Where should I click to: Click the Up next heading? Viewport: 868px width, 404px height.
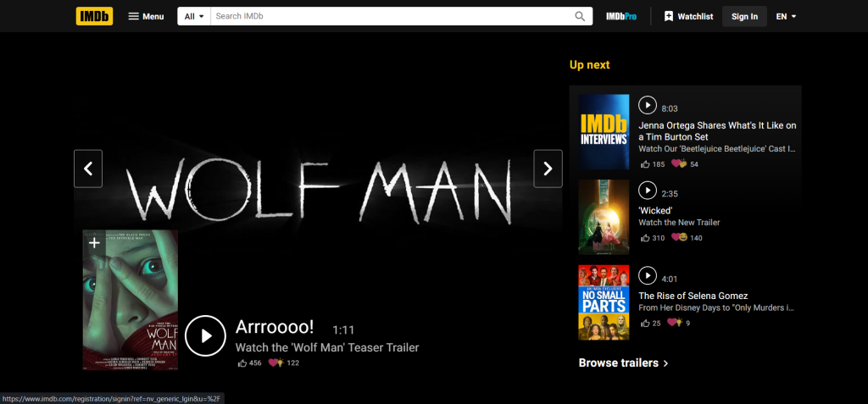pos(590,64)
